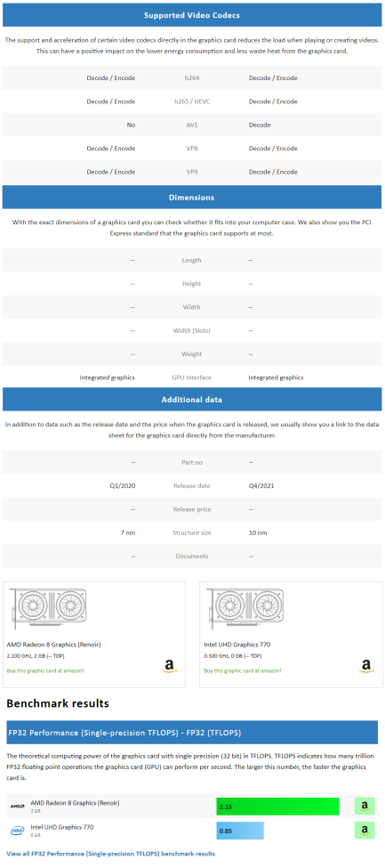385x868 pixels.
Task: Click the Amazon button beside the 2.15 benchmark bar
Action: coord(365,806)
